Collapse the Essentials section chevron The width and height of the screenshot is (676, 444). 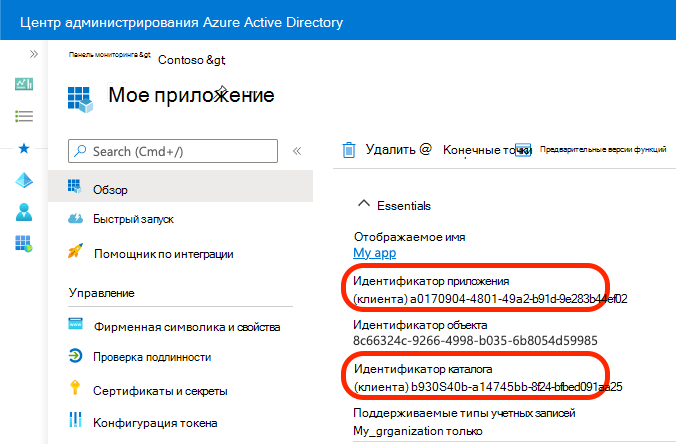(x=364, y=203)
